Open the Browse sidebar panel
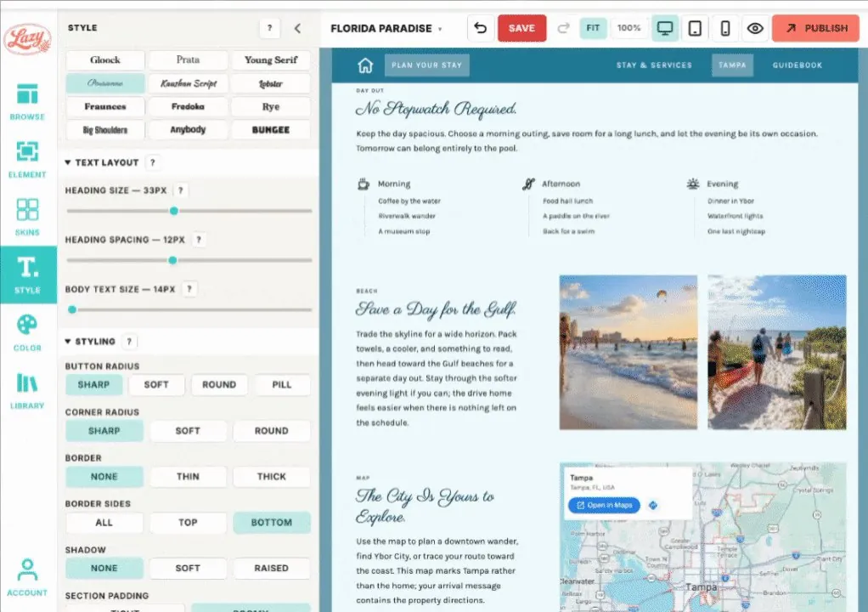Viewport: 868px width, 612px height. coord(27,101)
